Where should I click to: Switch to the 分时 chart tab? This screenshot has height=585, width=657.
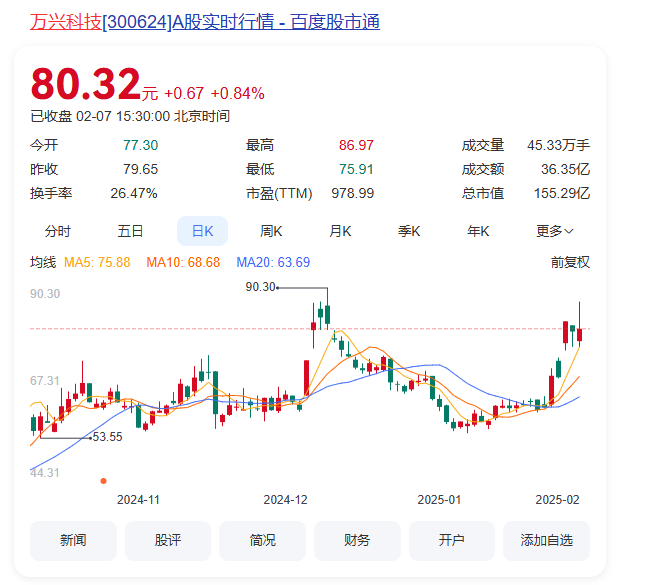[x=58, y=231]
